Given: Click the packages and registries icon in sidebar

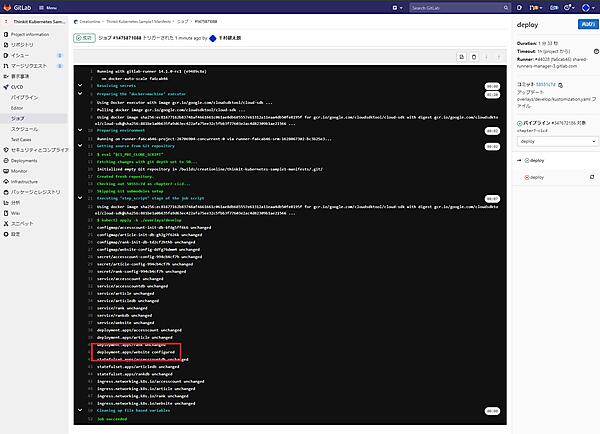Looking at the screenshot, I should 6,192.
